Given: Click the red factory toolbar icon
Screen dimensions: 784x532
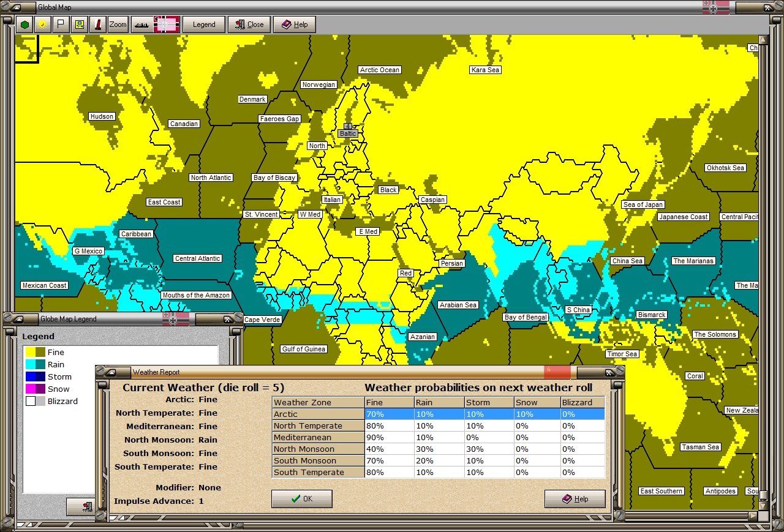Looking at the screenshot, I should [97, 24].
